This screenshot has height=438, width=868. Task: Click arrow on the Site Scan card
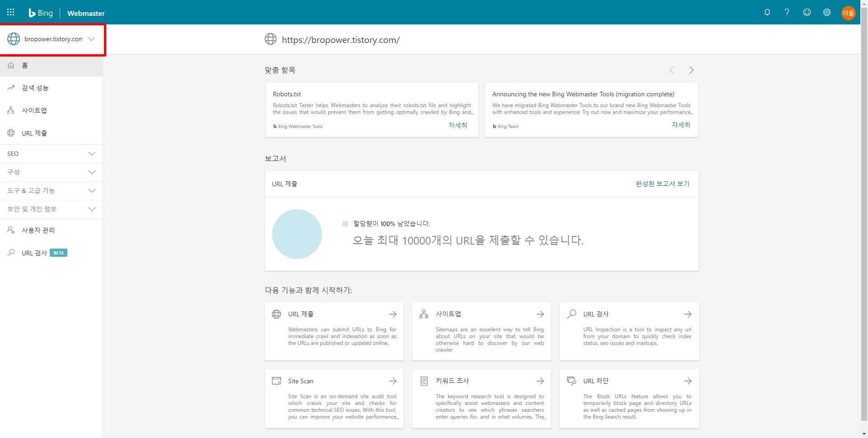(393, 381)
